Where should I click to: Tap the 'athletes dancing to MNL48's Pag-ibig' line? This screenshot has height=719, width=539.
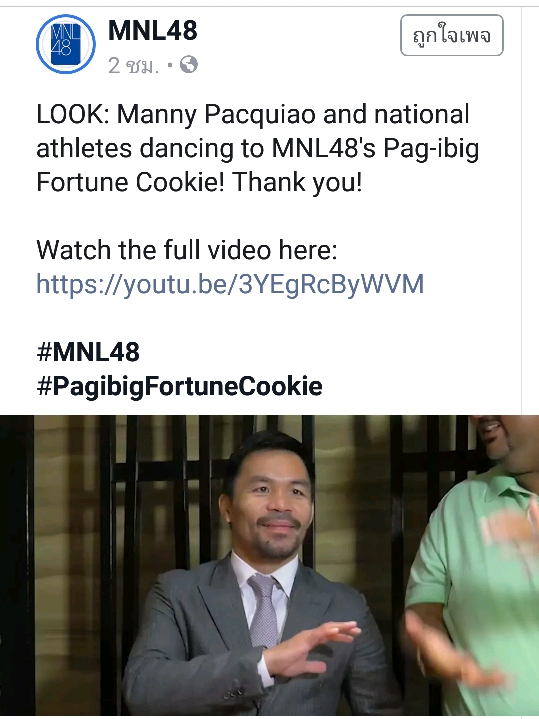257,149
